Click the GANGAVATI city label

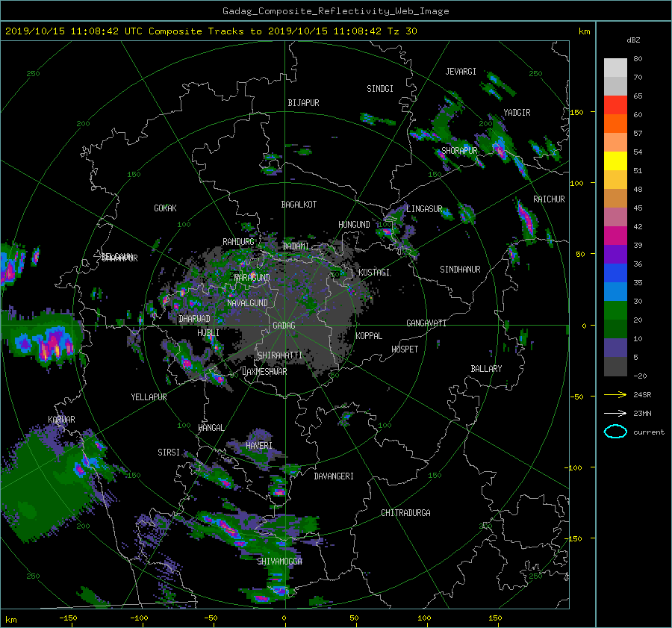coord(426,323)
